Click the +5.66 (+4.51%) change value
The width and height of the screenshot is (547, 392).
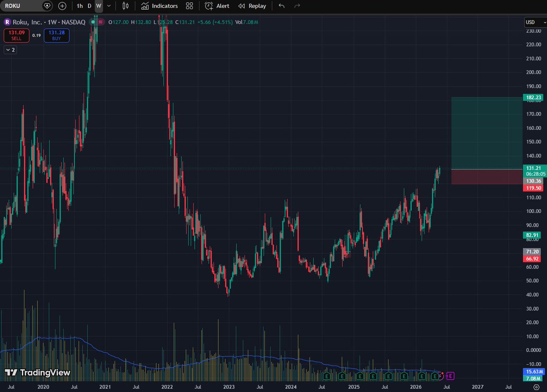point(215,22)
